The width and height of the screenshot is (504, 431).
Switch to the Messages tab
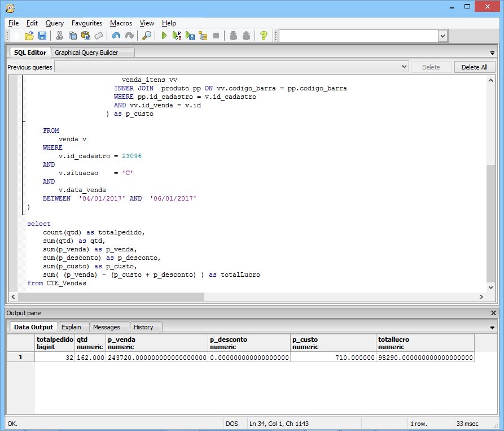click(x=106, y=327)
